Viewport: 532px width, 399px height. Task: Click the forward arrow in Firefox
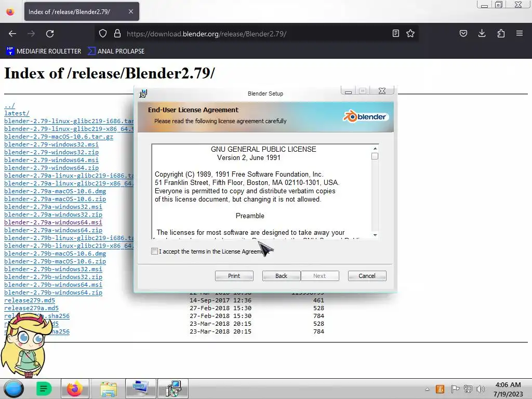[31, 34]
